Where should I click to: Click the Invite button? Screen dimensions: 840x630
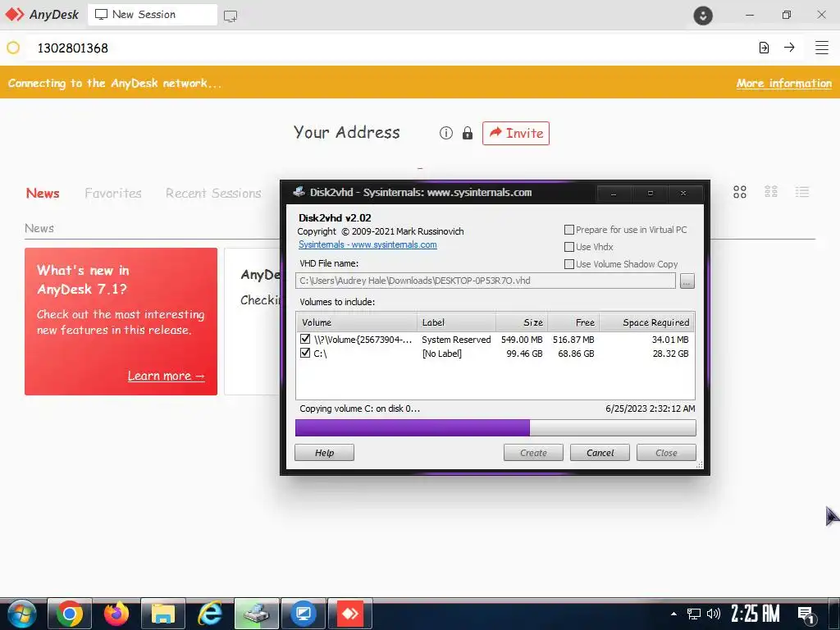pos(516,133)
